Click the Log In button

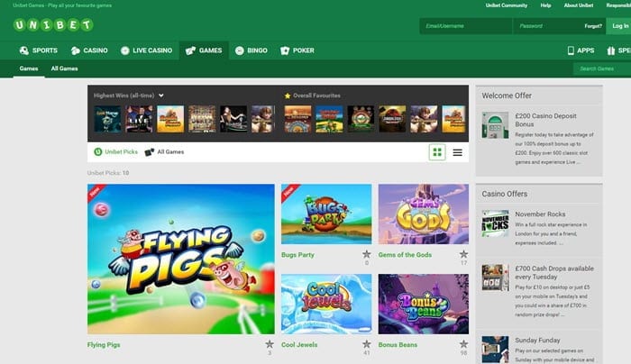(x=620, y=26)
